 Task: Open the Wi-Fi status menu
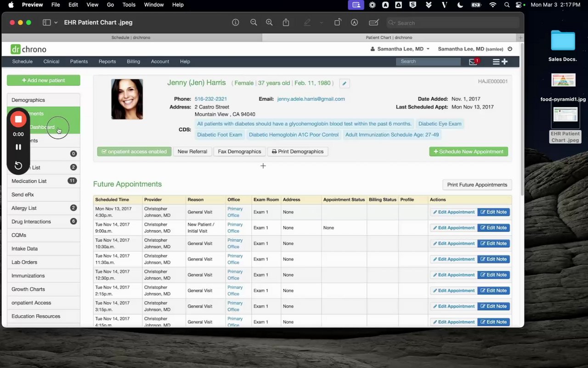493,5
